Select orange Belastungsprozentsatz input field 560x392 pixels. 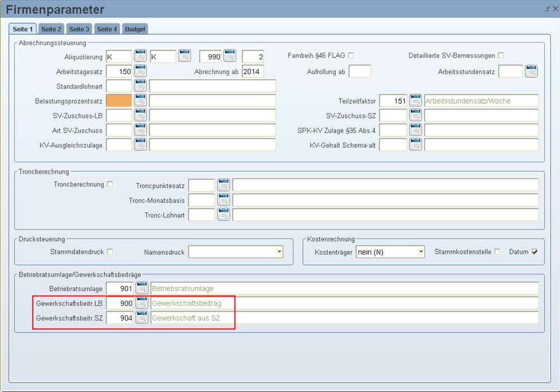119,101
